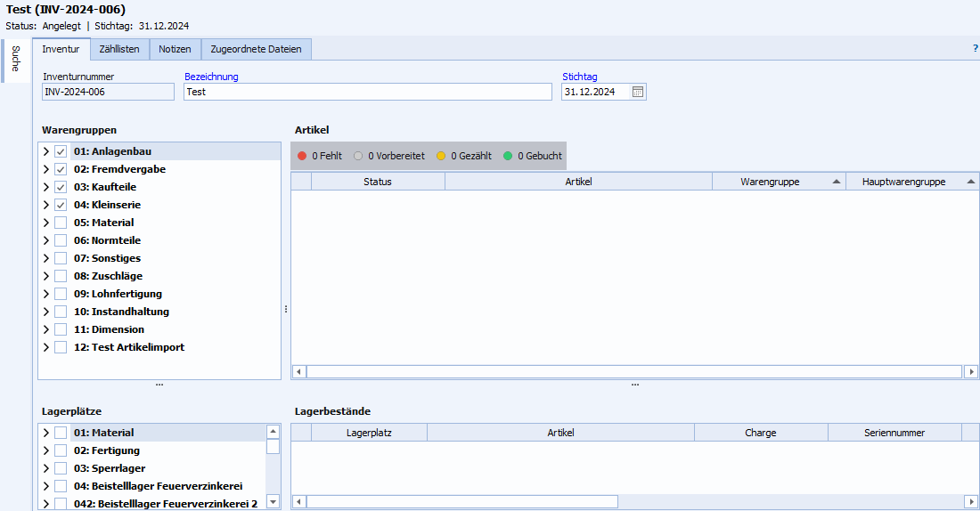Expand the 03: Kaufteile tree node

(46, 187)
